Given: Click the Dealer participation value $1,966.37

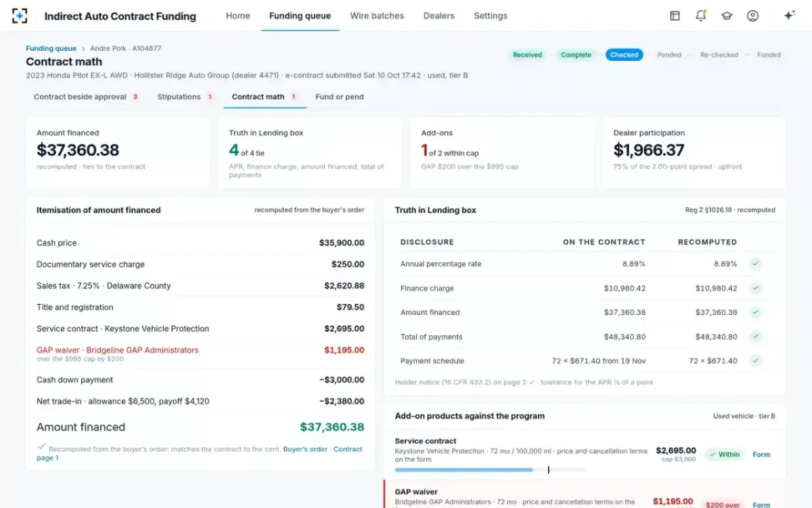Looking at the screenshot, I should coord(649,150).
